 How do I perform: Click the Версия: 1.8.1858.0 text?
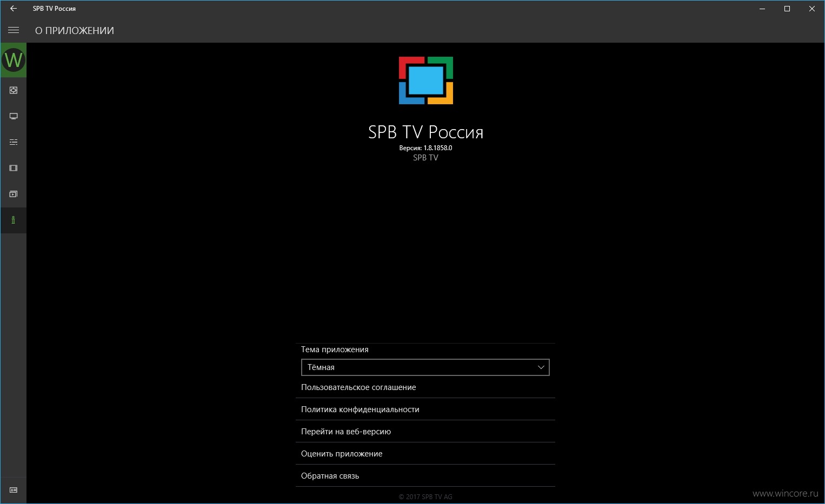[x=425, y=148]
